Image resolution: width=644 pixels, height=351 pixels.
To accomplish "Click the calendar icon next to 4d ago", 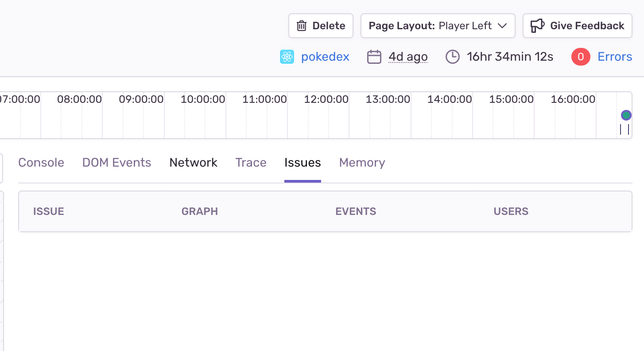I will pos(374,57).
